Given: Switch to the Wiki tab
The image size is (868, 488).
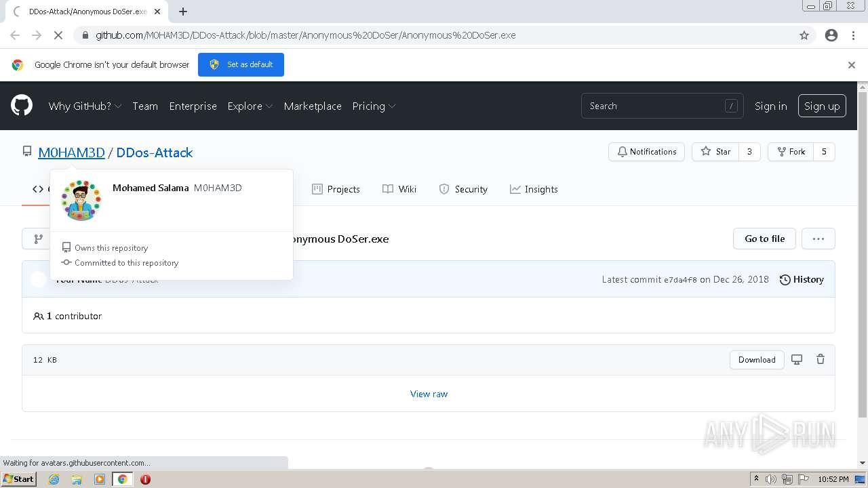Looking at the screenshot, I should tap(399, 189).
